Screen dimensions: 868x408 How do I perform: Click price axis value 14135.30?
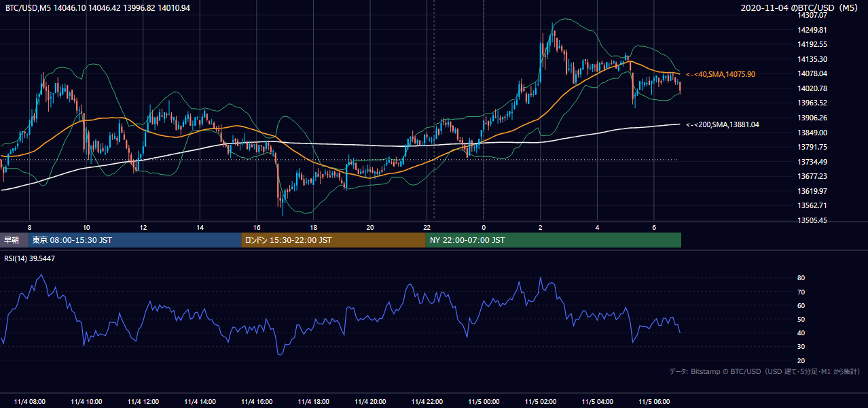812,59
